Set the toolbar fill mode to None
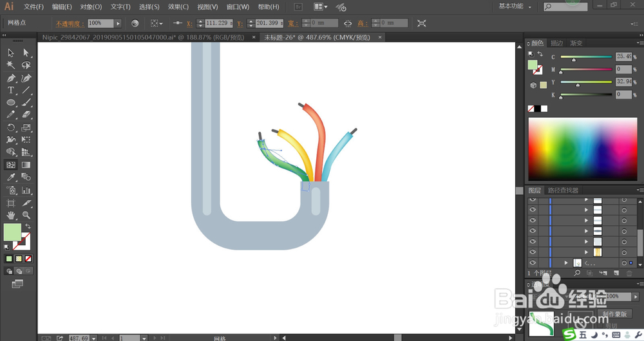Viewport: 644px width, 341px height. [28, 259]
